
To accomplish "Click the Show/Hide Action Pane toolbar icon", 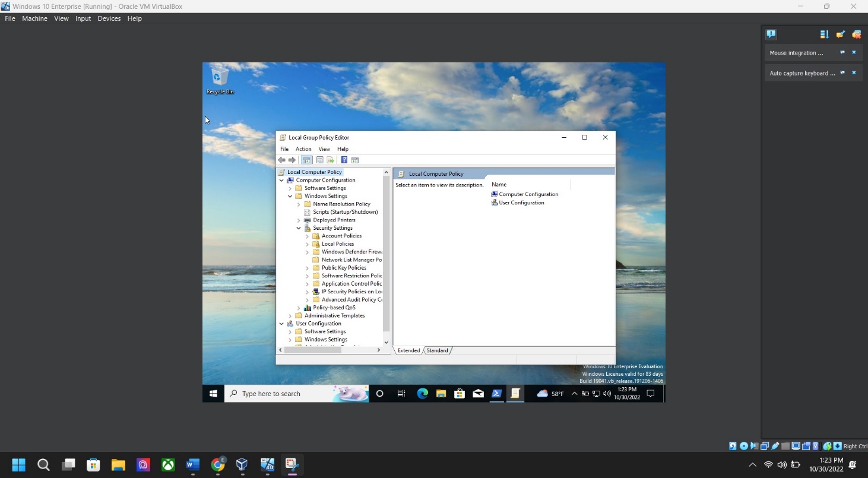I will tap(355, 160).
